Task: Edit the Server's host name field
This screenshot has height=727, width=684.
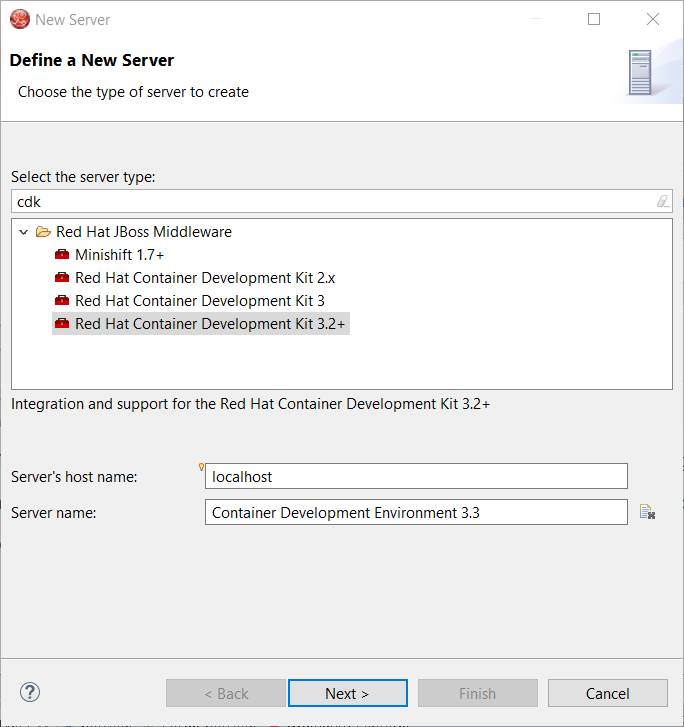Action: (416, 477)
